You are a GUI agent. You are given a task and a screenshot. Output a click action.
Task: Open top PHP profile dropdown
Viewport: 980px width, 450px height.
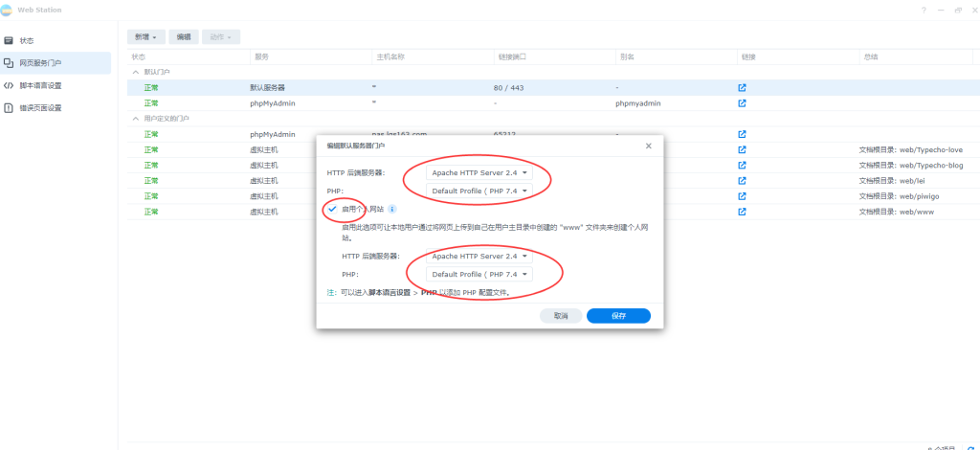coord(479,191)
